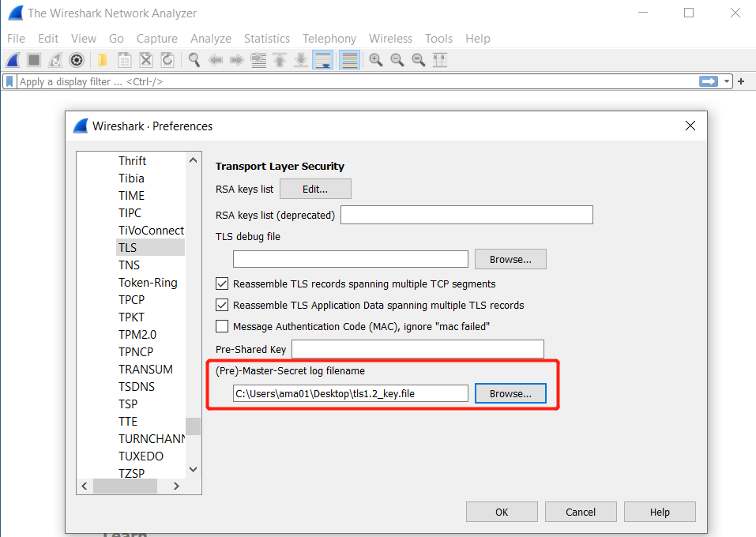Open the Go menu
The image size is (756, 537).
tap(116, 39)
